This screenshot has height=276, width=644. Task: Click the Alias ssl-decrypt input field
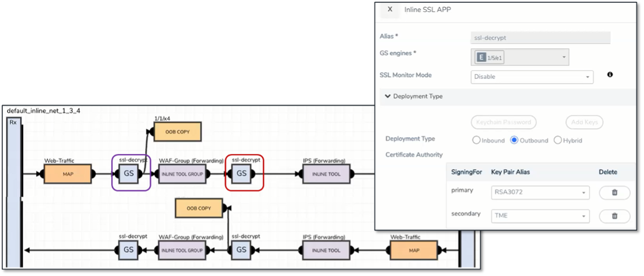(540, 38)
